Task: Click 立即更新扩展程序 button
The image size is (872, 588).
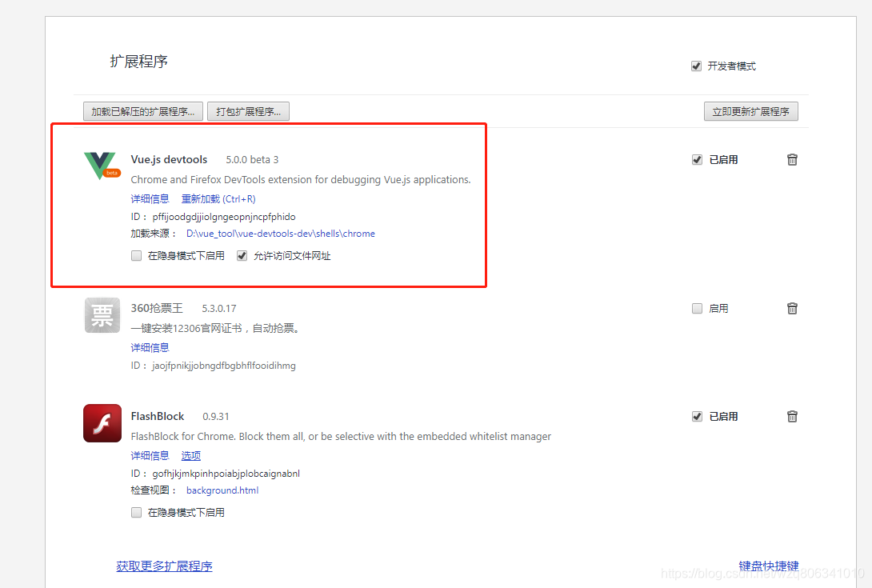Action: (750, 111)
